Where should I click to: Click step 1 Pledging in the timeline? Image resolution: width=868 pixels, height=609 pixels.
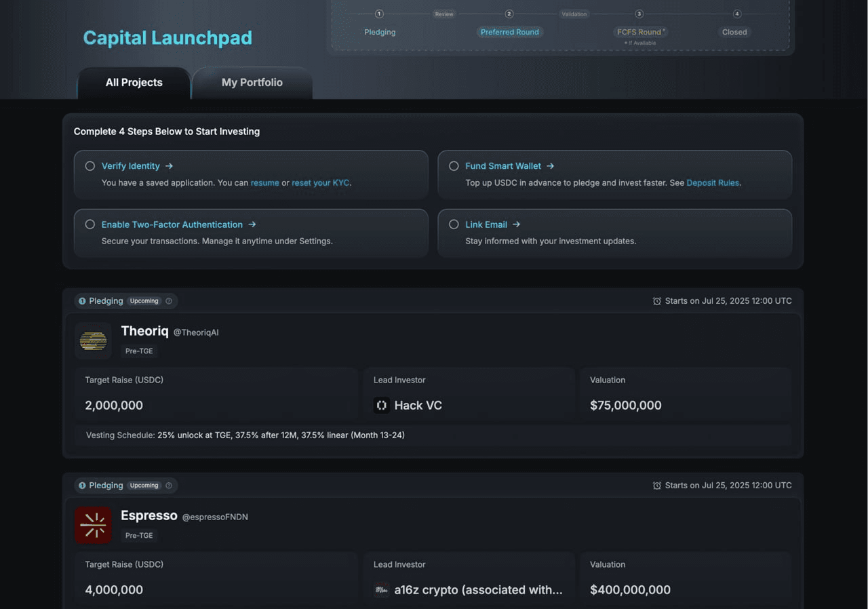coord(380,32)
